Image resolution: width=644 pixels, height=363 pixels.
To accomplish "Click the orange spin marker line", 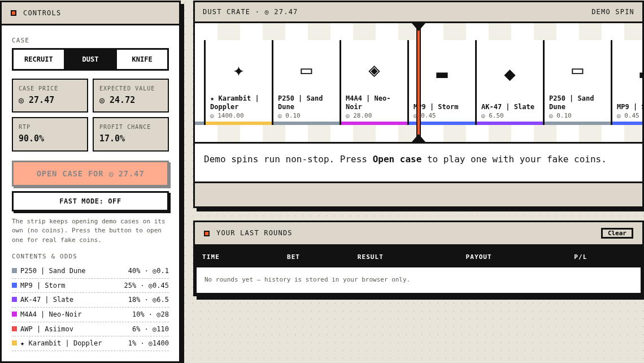I will [419, 82].
